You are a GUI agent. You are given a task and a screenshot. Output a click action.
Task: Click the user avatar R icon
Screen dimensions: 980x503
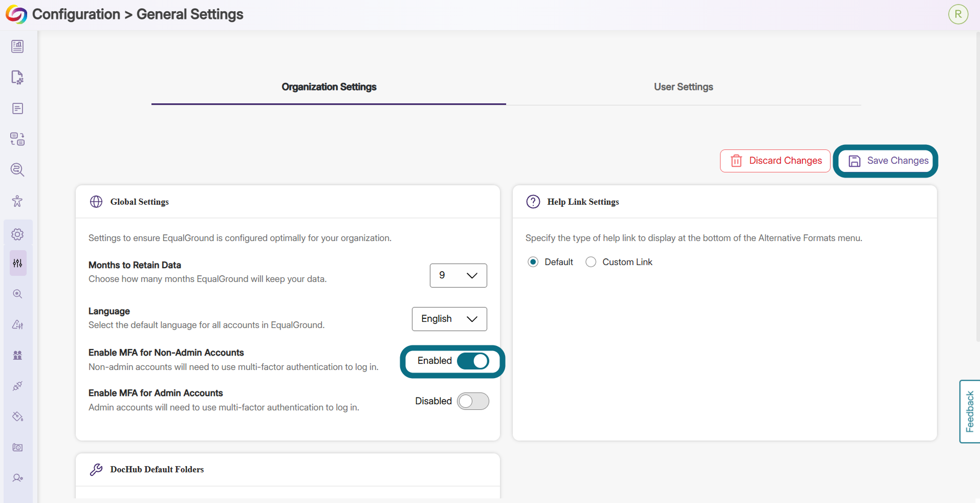958,14
